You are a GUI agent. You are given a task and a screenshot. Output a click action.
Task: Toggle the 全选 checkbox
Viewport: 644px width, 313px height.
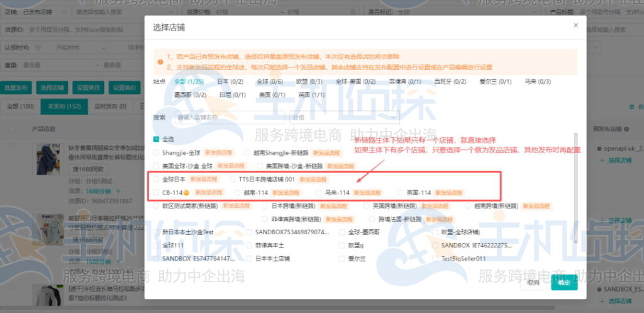(156, 139)
